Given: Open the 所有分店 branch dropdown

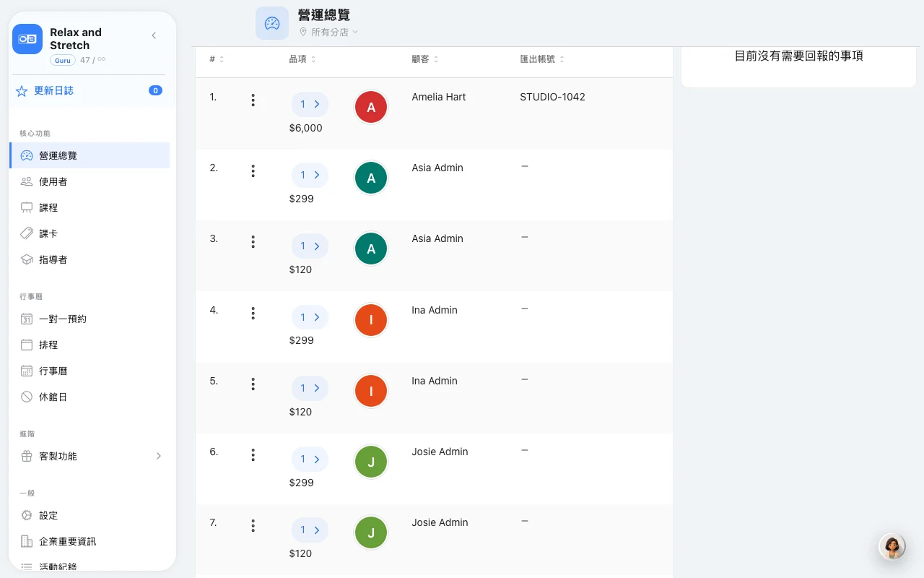Looking at the screenshot, I should coord(329,33).
